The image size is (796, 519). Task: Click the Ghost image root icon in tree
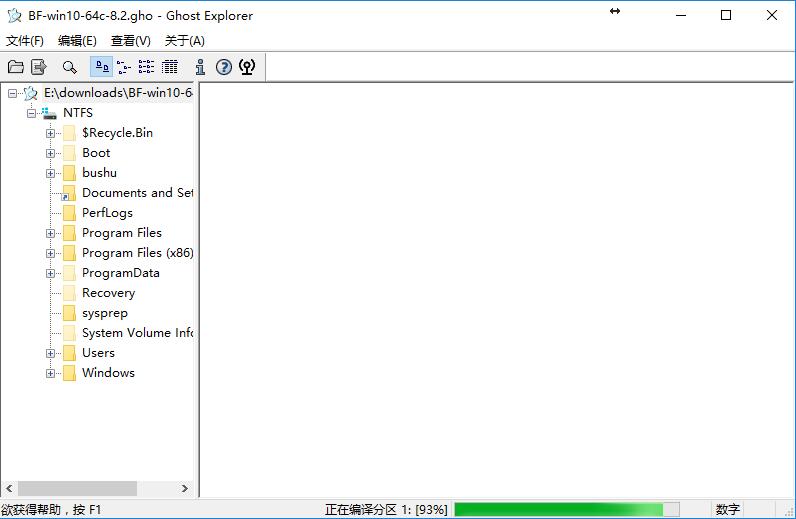(31, 93)
